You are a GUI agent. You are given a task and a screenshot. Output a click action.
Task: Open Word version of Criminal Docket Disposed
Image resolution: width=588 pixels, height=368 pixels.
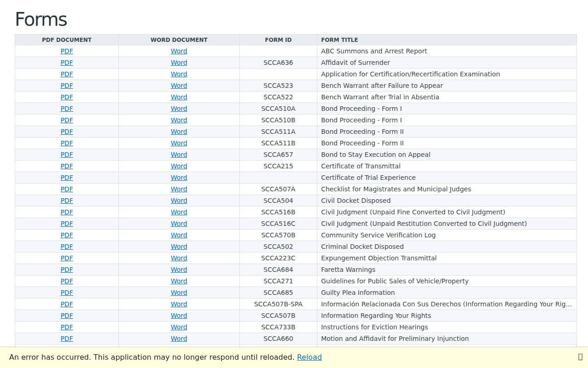click(179, 247)
